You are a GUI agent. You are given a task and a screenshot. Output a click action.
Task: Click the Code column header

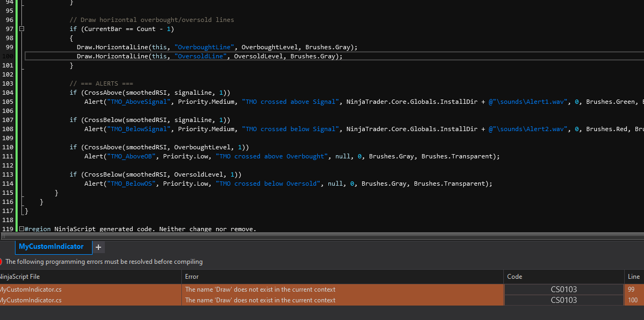point(515,277)
